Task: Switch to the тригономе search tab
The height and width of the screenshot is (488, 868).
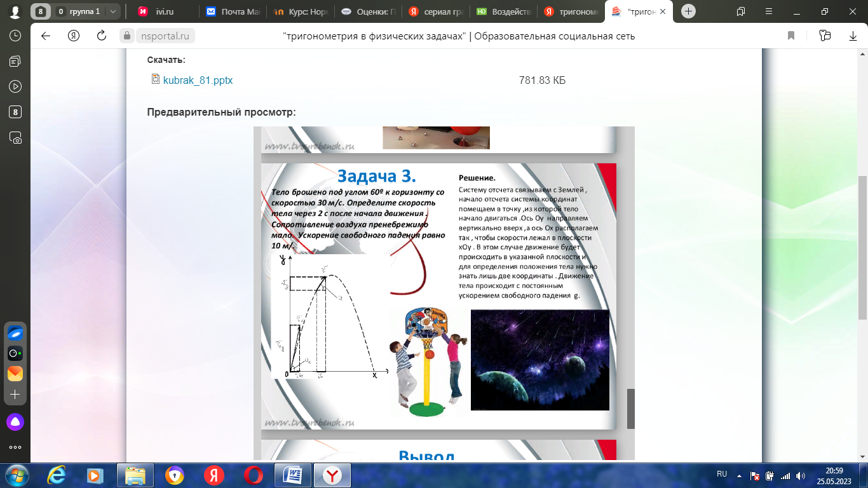Action: point(571,11)
